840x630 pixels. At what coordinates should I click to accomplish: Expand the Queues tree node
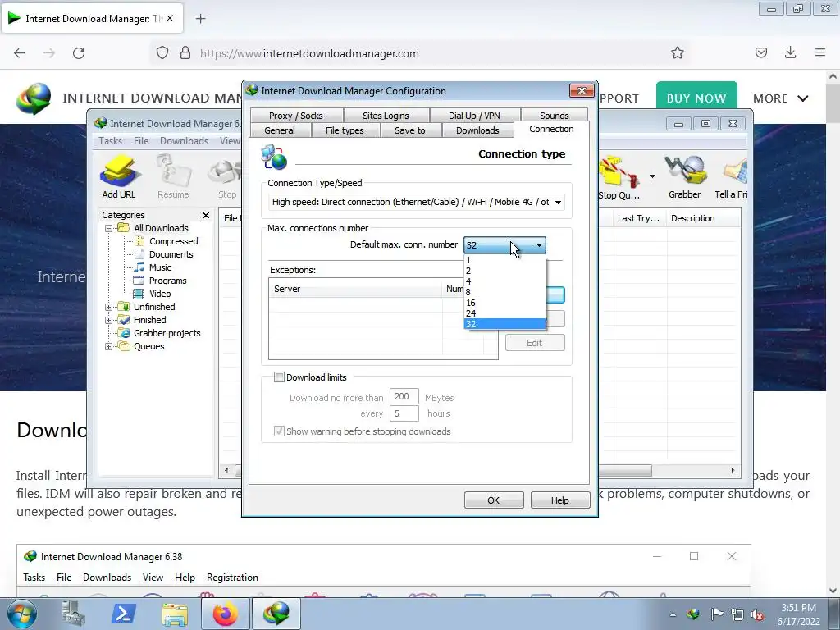tap(109, 347)
